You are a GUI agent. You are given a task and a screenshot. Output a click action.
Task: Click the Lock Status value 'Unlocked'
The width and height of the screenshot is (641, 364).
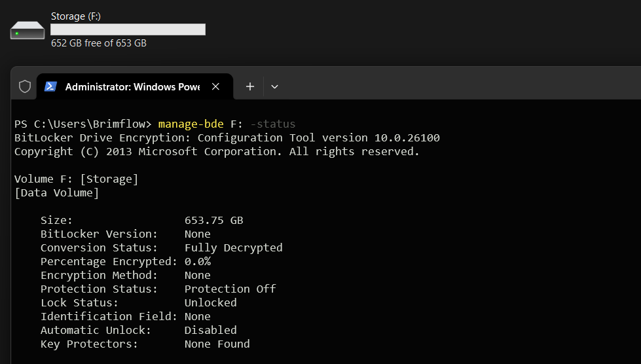point(211,302)
